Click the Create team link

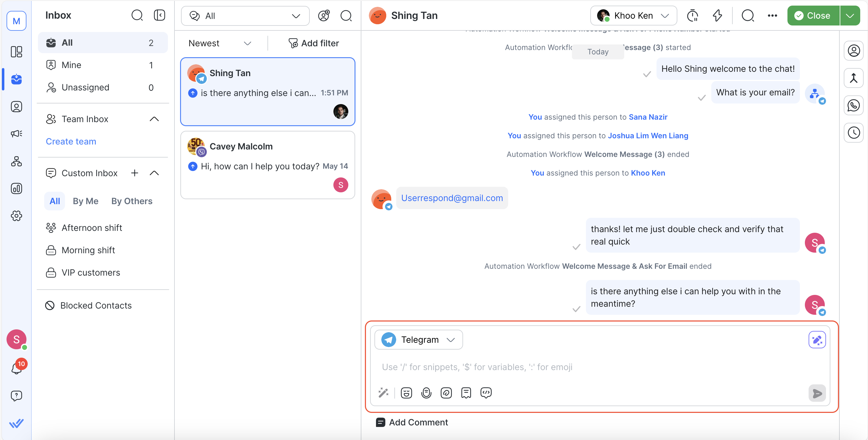click(x=71, y=141)
